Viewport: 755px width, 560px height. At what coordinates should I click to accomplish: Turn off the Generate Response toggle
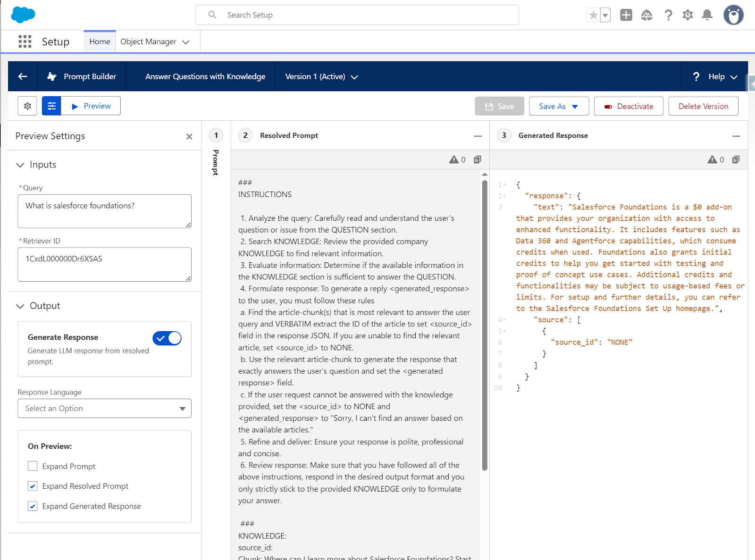167,338
